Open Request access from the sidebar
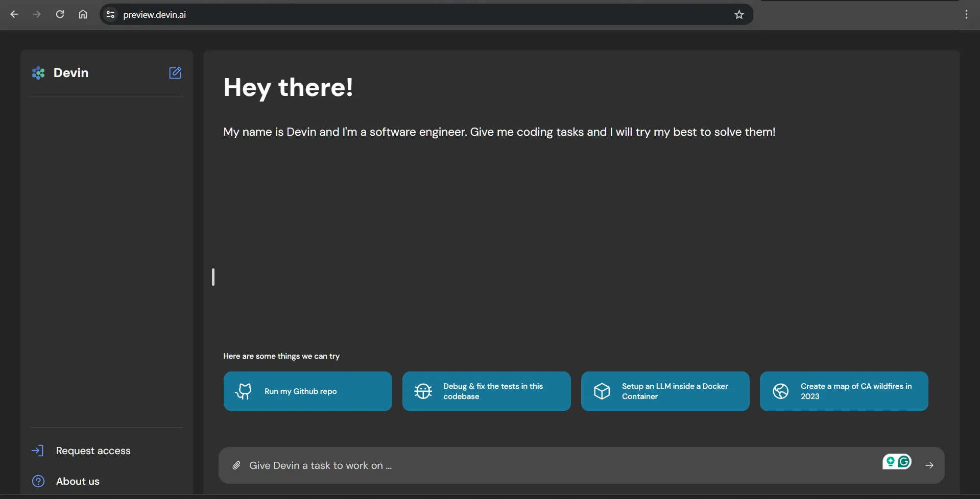This screenshot has width=980, height=499. [93, 451]
